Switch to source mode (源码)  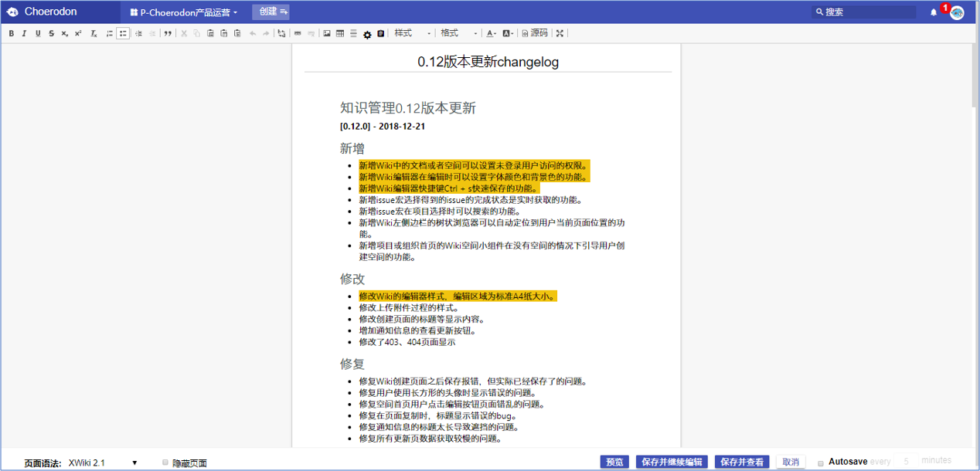535,33
